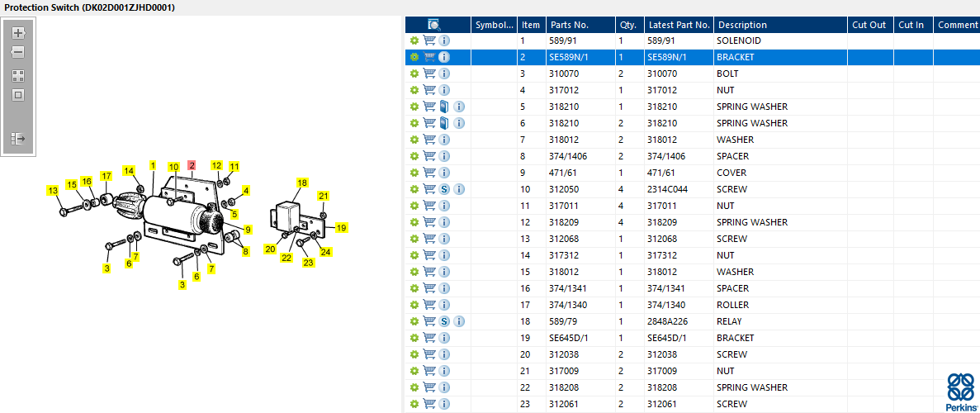Add SOLENOID 589/91 to cart

429,40
